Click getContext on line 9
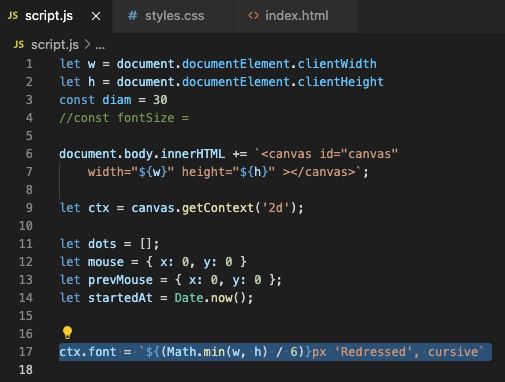 [218, 208]
